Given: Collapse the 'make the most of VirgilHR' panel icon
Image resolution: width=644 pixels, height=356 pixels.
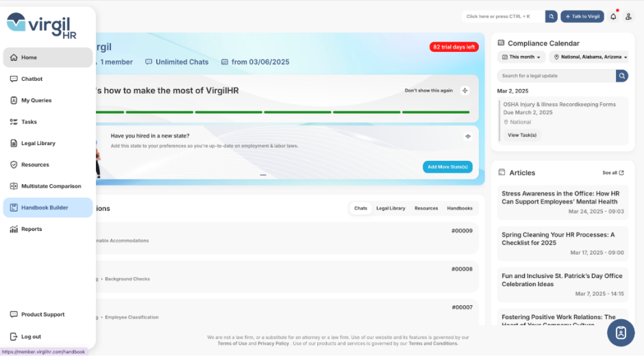Looking at the screenshot, I should [x=465, y=90].
